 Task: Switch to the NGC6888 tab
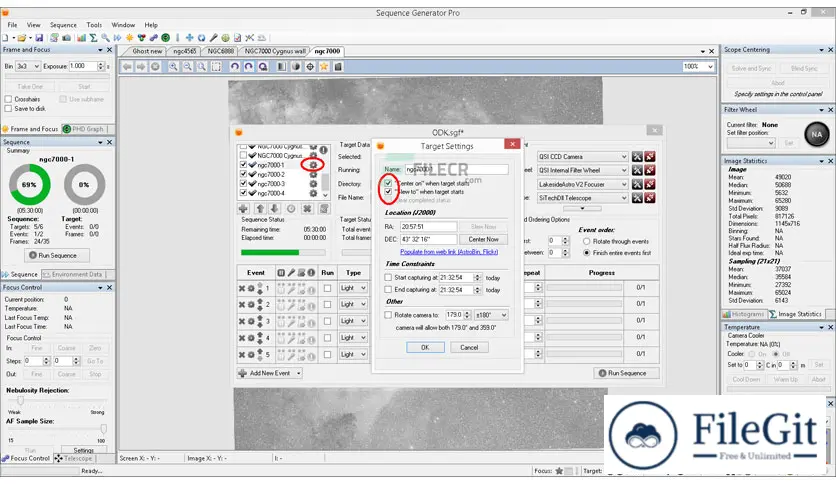tap(220, 51)
